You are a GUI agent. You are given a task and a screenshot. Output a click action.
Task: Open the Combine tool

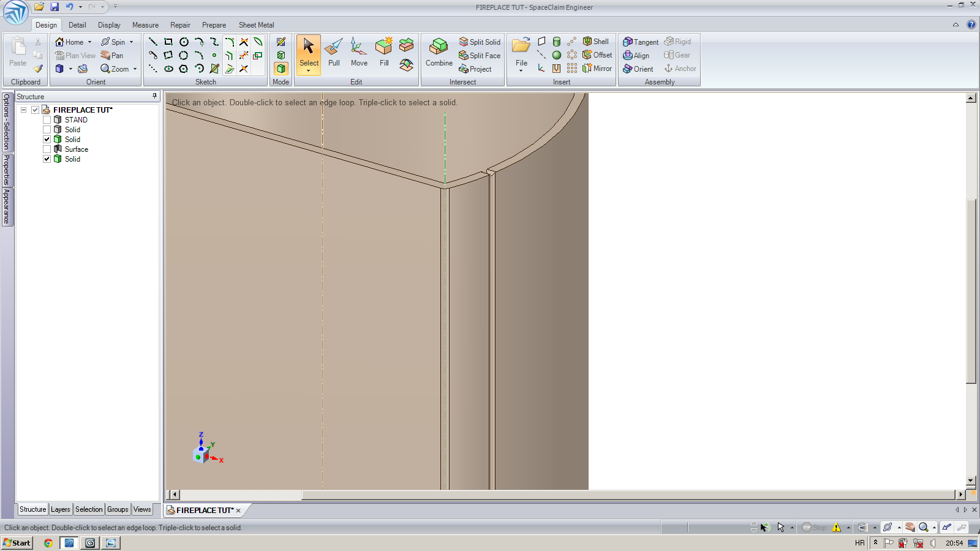point(439,53)
